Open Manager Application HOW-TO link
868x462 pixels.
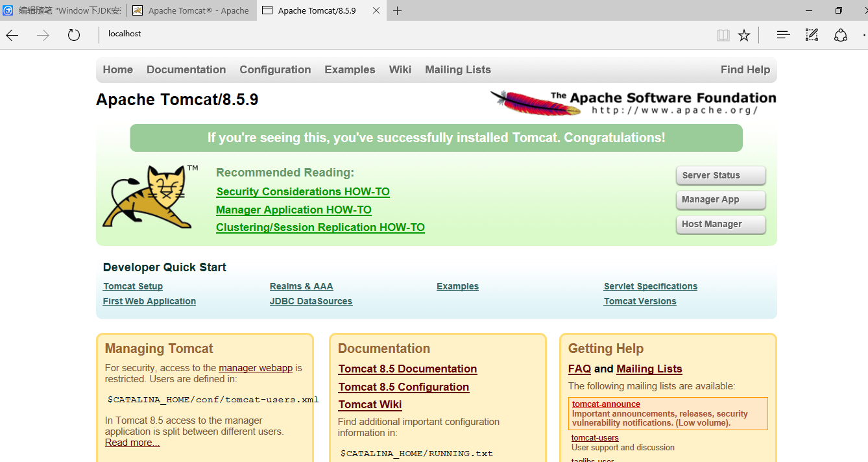pyautogui.click(x=294, y=210)
